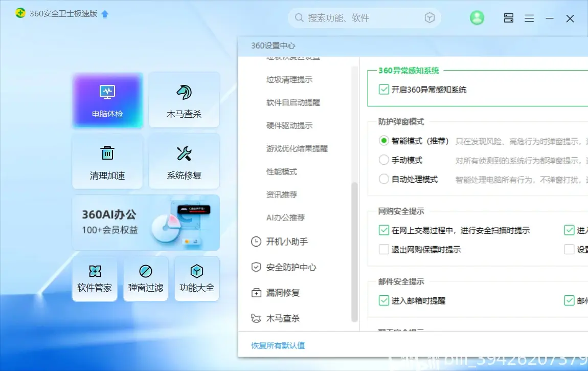Open 硬件驱动提示 settings item
The width and height of the screenshot is (588, 371).
pos(289,125)
